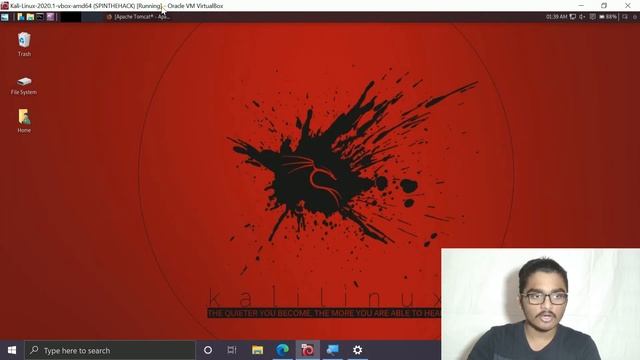Screen dimensions: 640x360
Task: Open Cortana circle icon on taskbar
Action: [208, 350]
